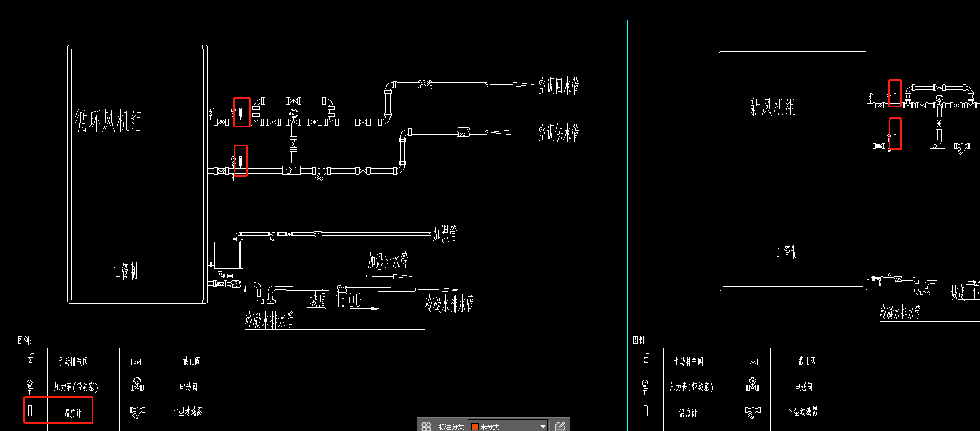The height and width of the screenshot is (431, 980).
Task: Select the flow arrow beside 空调供水管
Action: click(x=511, y=132)
